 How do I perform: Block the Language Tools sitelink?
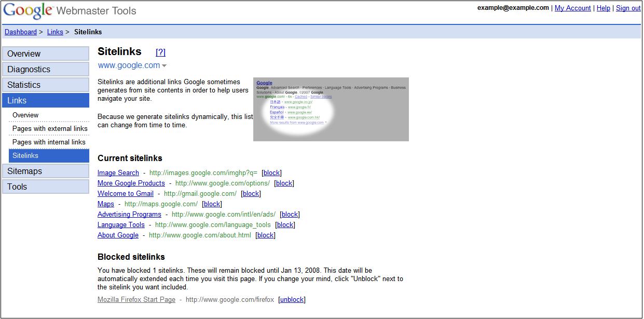click(285, 225)
